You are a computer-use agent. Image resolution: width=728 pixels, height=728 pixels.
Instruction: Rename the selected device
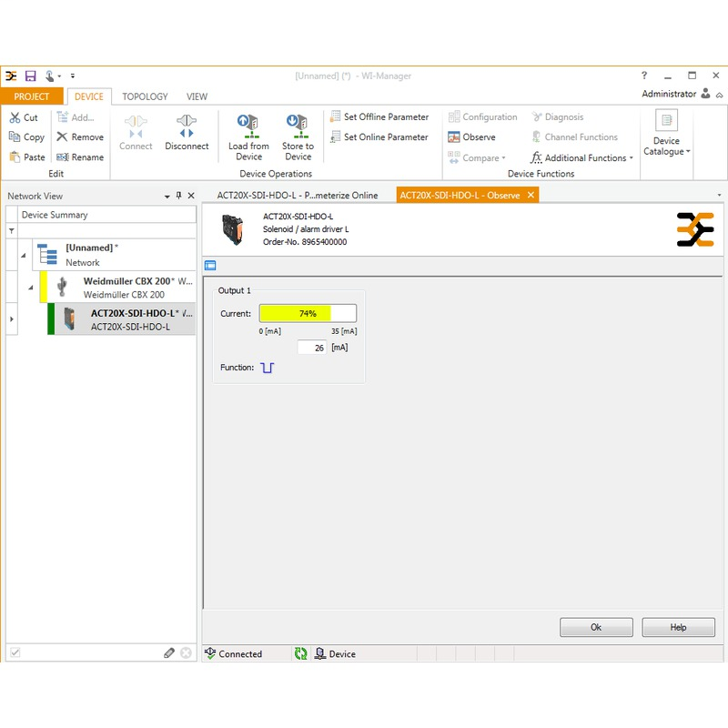80,157
